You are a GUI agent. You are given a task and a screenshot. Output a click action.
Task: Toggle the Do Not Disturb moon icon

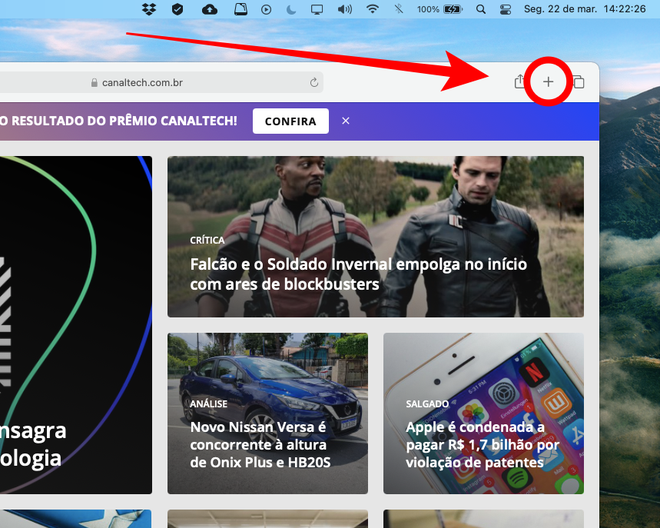click(x=291, y=9)
